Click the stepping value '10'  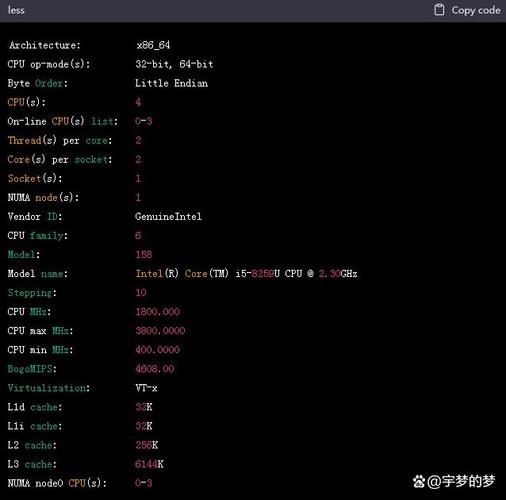pos(141,293)
